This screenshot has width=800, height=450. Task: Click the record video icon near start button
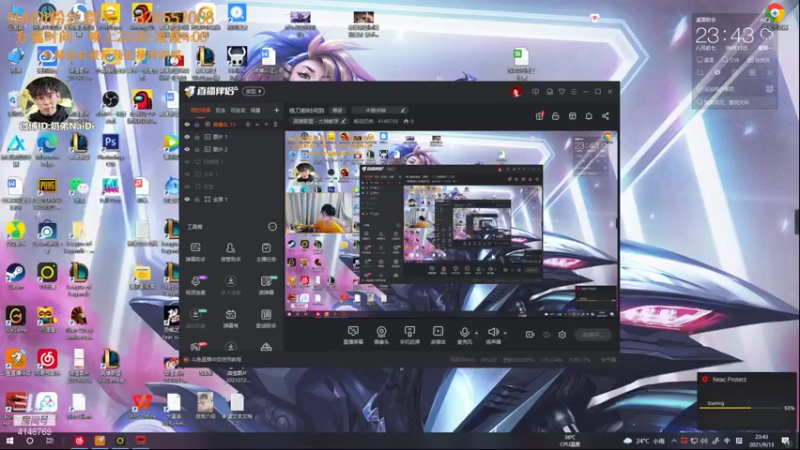click(530, 335)
